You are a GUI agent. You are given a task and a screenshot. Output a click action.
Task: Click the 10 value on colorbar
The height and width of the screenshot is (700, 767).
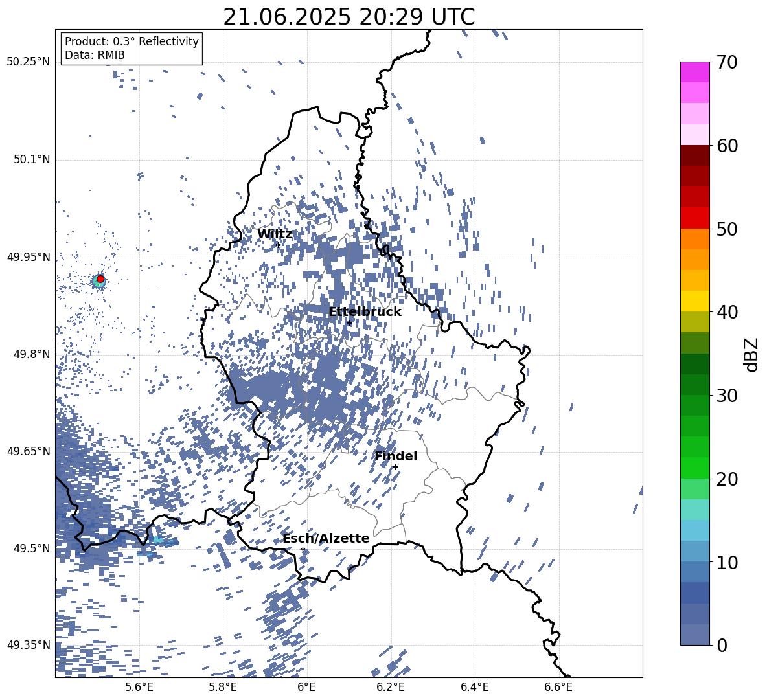tap(726, 563)
